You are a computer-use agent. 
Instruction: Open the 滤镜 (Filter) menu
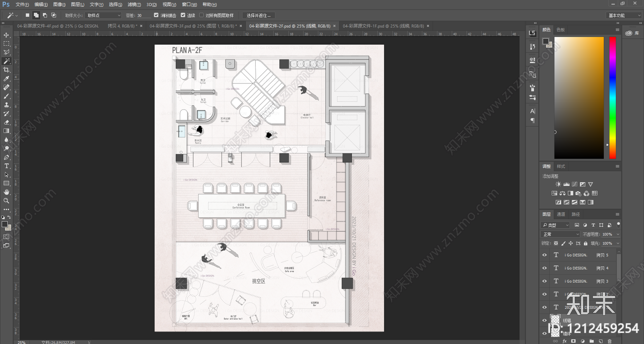(x=134, y=4)
